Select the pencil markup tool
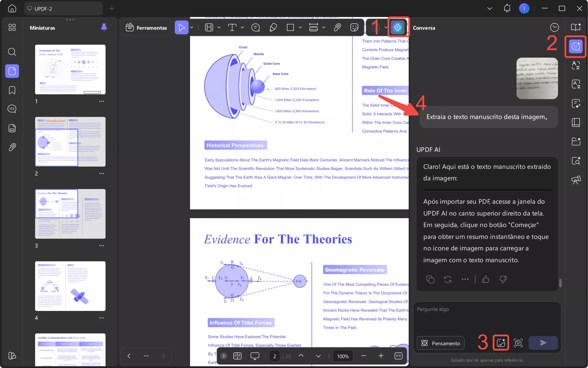 point(273,27)
